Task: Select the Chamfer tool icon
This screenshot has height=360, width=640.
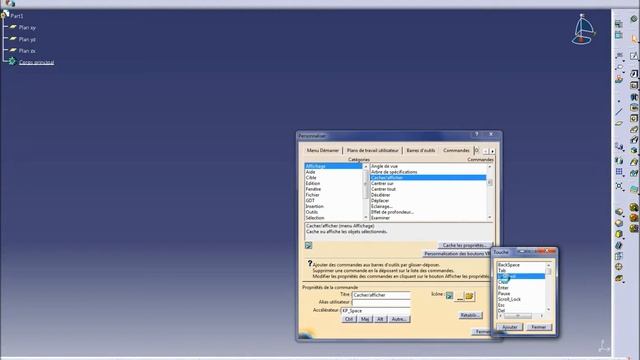Action: 619,223
